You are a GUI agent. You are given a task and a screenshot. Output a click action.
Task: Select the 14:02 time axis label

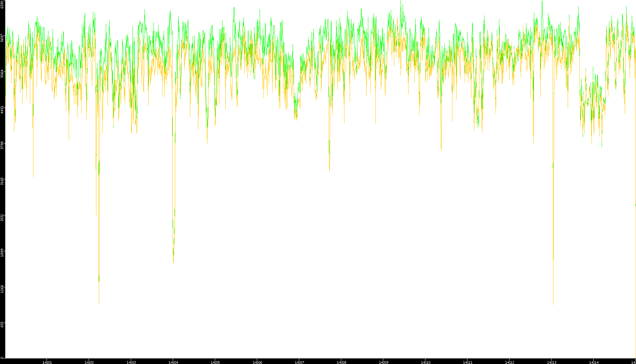coord(89,362)
